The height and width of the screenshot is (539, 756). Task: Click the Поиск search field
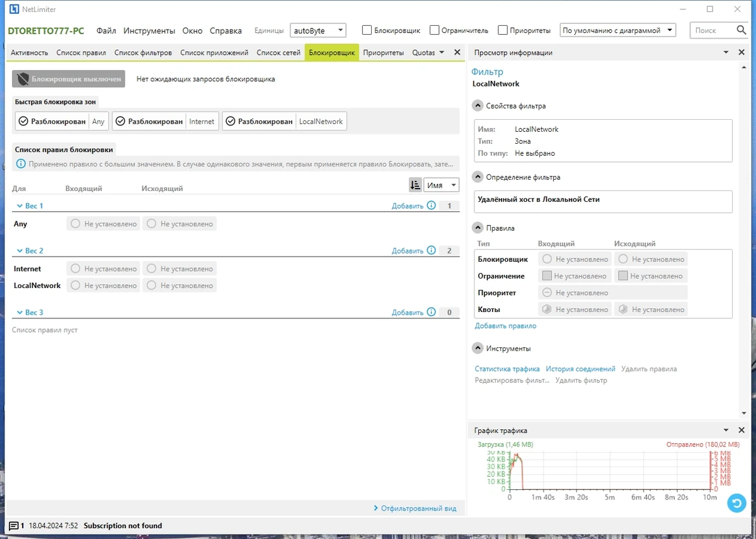(x=713, y=30)
